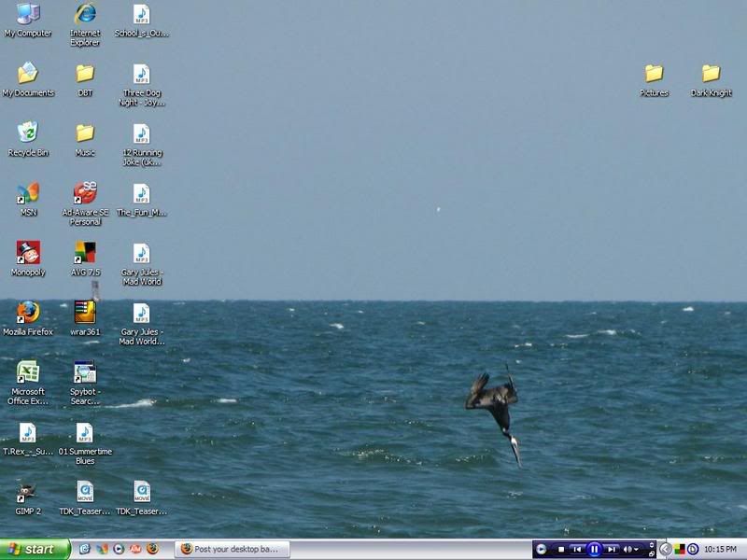
Task: Launch Firefox from the Quick Launch bar
Action: coord(152,550)
